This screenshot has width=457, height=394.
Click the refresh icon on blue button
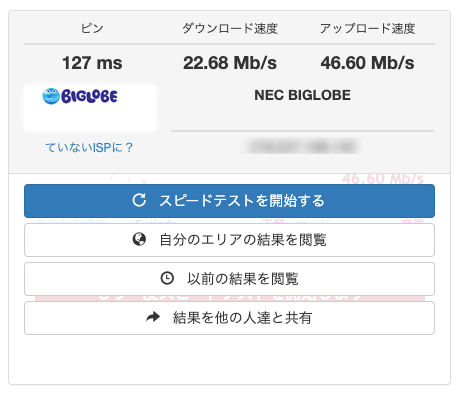pos(139,200)
